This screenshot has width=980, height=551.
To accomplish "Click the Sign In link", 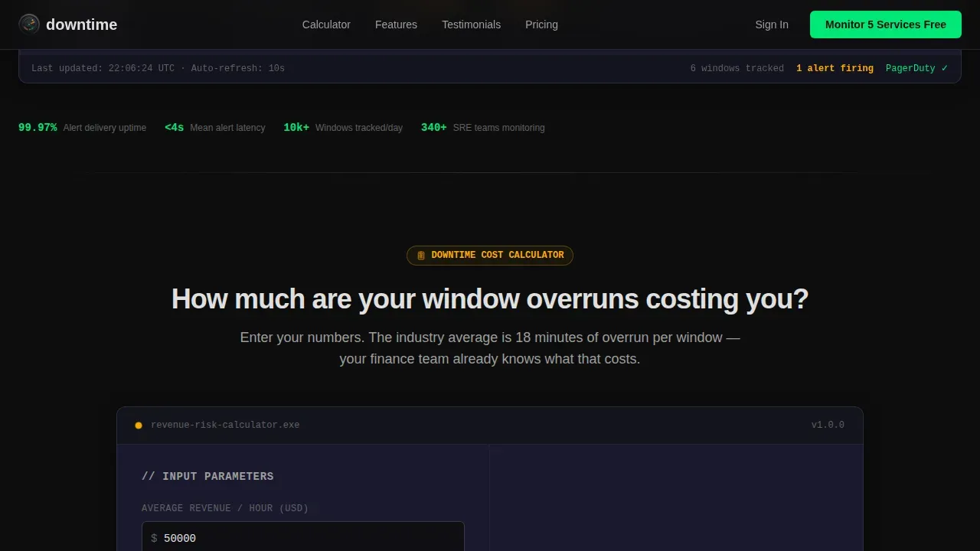I will tap(772, 24).
